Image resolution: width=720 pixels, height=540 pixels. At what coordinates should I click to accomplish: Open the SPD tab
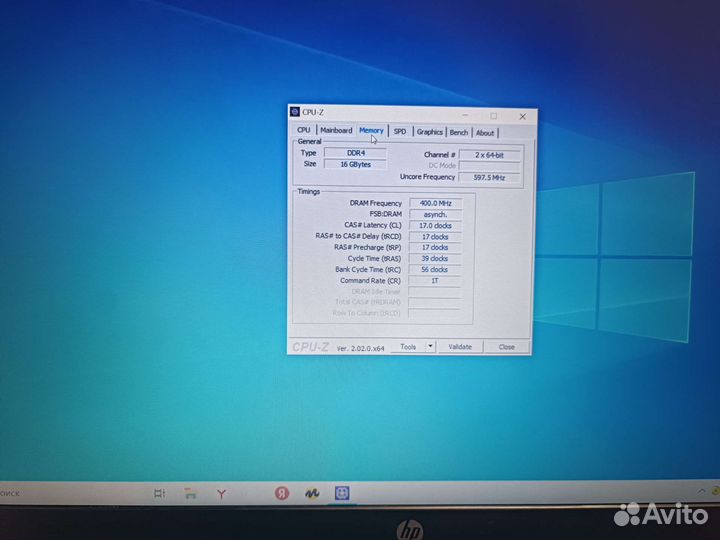[x=400, y=131]
